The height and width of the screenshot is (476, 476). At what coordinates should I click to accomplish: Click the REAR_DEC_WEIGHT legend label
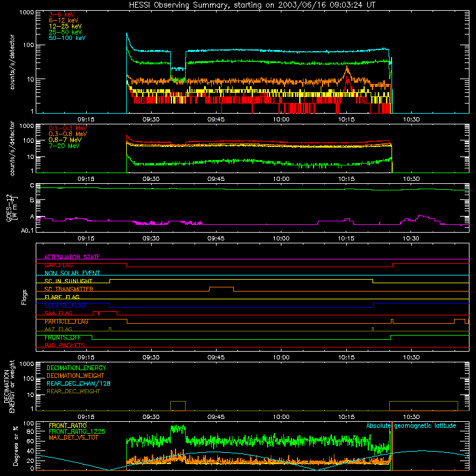pyautogui.click(x=73, y=392)
